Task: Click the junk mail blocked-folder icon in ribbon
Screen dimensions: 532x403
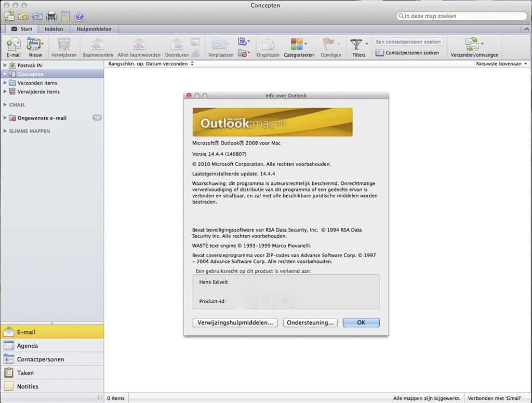Action: 242,53
